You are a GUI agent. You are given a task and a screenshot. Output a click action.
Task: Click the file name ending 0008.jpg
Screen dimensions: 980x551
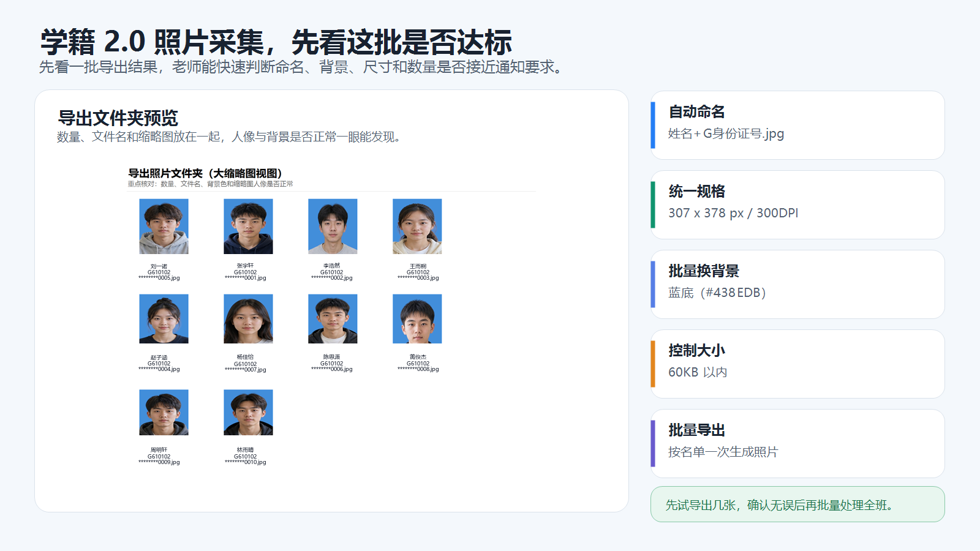coord(418,364)
